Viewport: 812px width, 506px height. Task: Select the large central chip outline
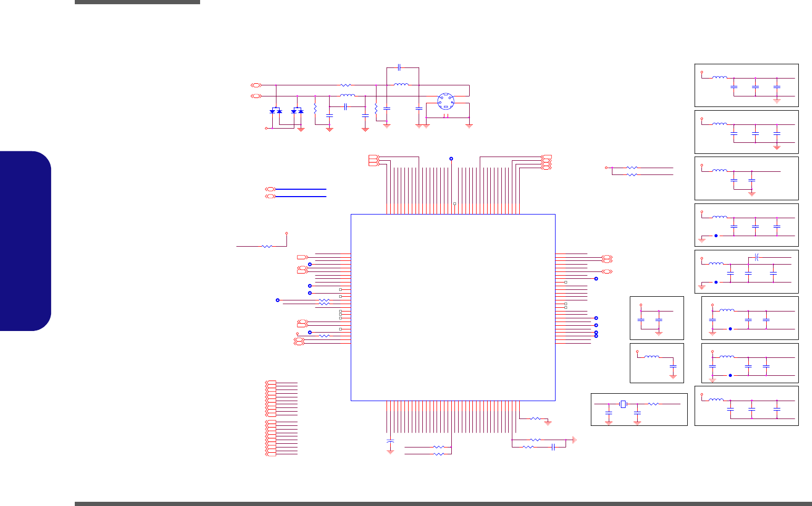[453, 307]
